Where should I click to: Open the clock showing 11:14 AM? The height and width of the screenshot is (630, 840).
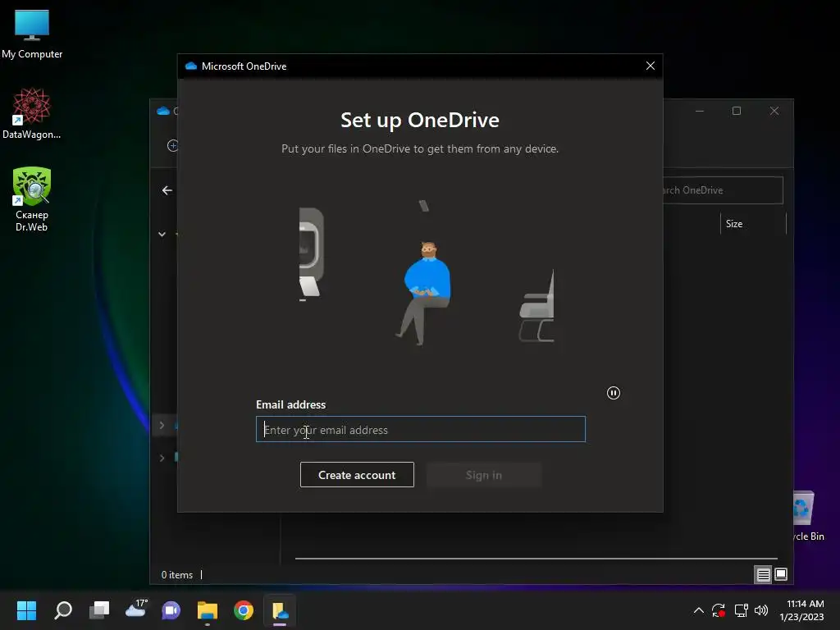click(x=802, y=610)
